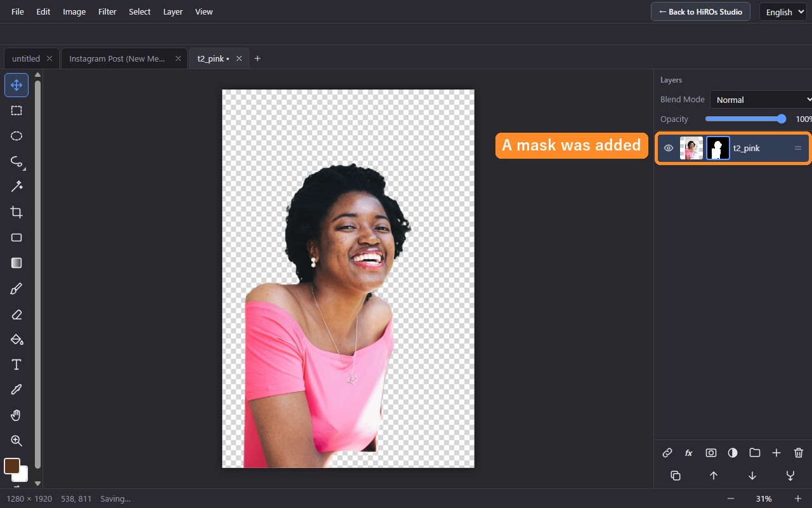This screenshot has width=812, height=508.
Task: Zoom out with the minus button
Action: click(731, 498)
